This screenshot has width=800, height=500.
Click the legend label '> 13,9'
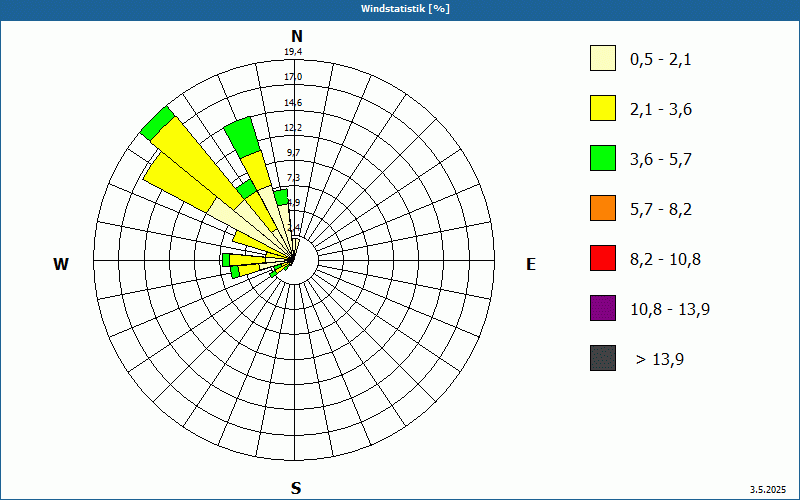tap(660, 360)
